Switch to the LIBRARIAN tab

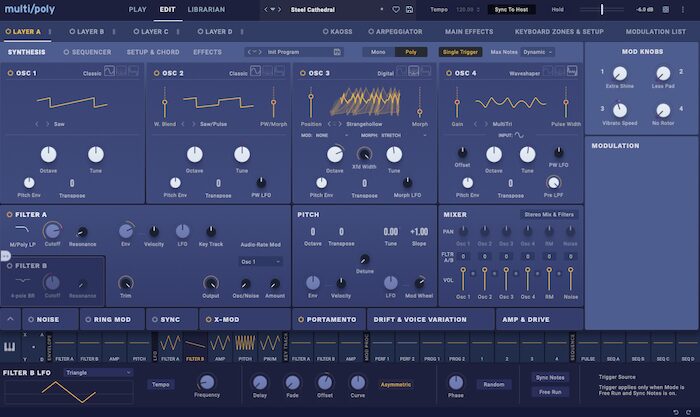click(206, 9)
